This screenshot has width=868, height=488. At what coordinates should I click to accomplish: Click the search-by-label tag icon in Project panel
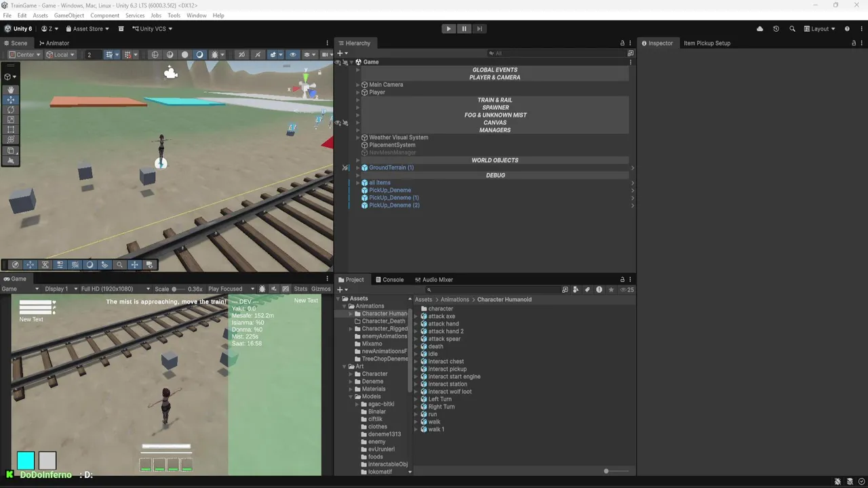(587, 289)
